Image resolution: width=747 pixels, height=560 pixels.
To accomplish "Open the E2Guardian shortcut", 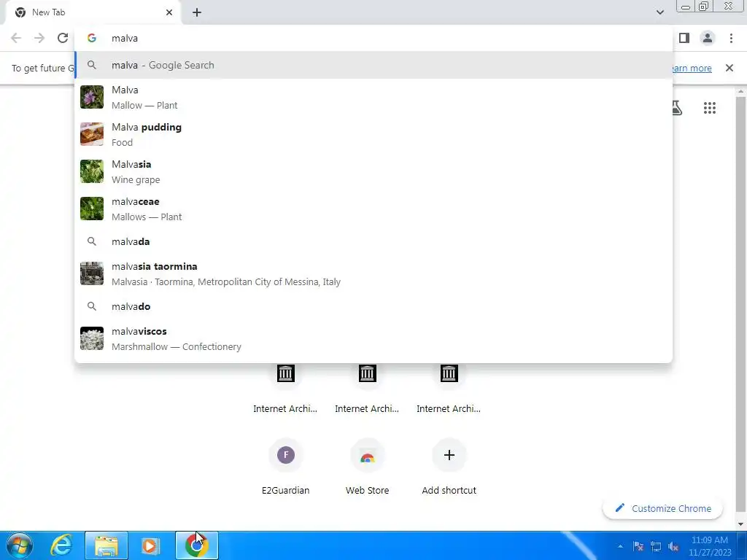I will (x=285, y=467).
